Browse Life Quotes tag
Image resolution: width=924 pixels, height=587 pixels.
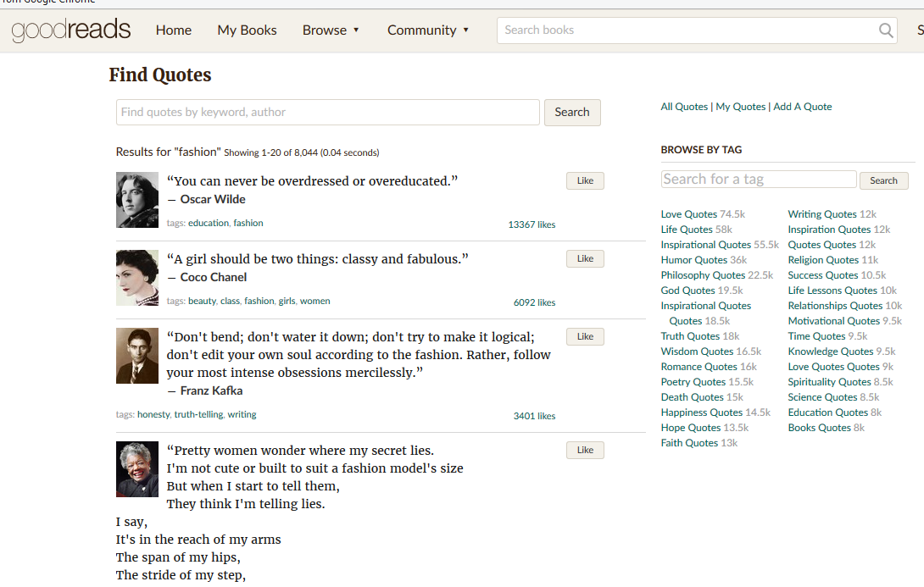pos(687,230)
